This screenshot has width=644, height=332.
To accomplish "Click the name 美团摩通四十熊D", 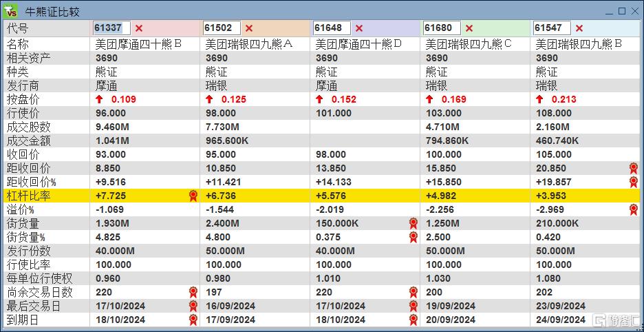I will tap(359, 44).
